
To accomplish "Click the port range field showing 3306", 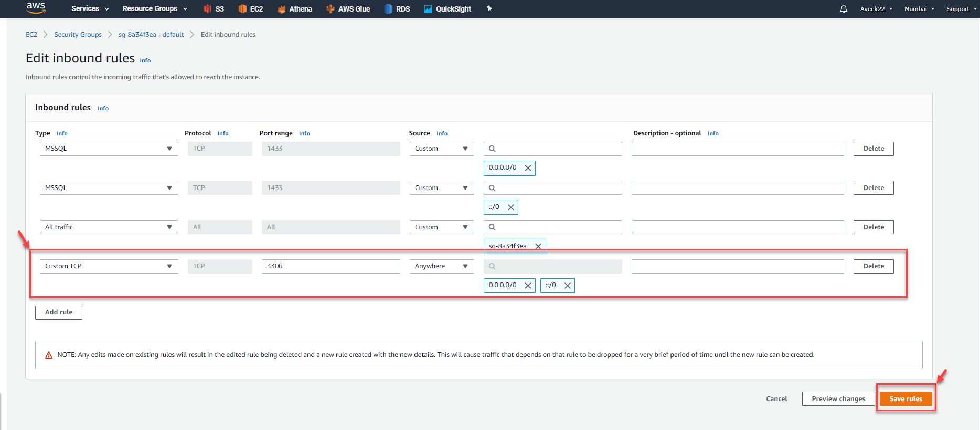I will [331, 266].
